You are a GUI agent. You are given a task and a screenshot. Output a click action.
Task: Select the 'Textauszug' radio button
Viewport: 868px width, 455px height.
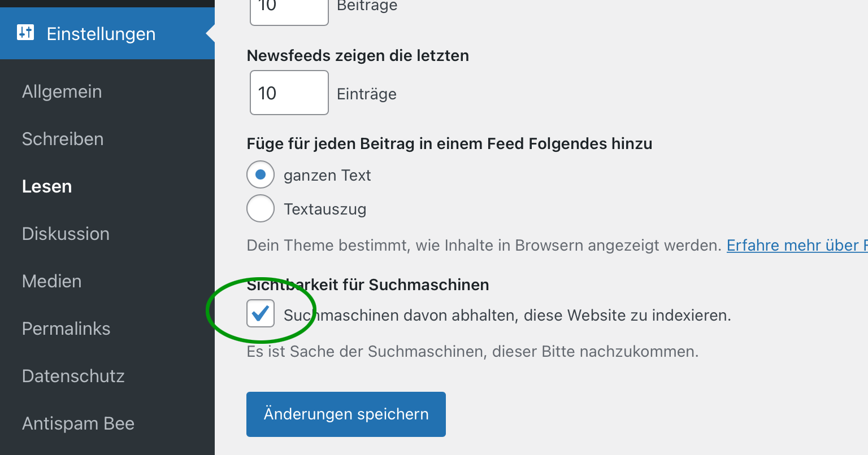tap(261, 209)
